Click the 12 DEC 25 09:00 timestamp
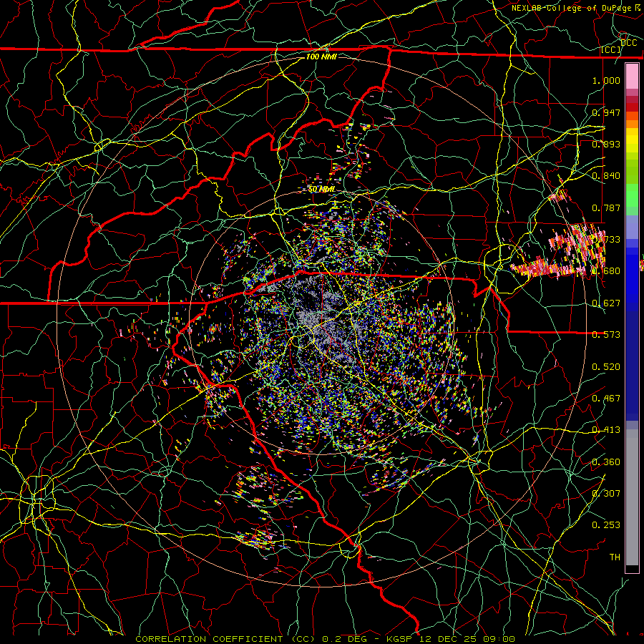Screen dimensions: 644x644 (467, 639)
